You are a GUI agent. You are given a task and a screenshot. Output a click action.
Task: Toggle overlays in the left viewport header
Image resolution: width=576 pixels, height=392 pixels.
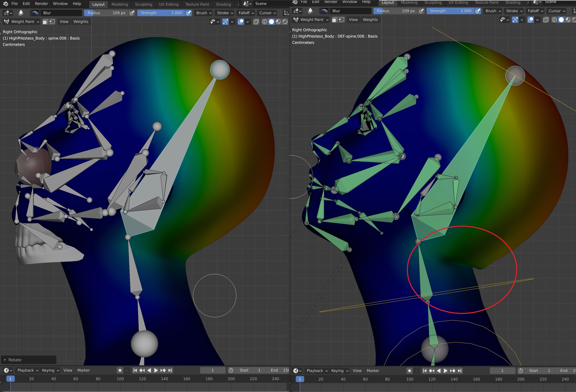(241, 22)
